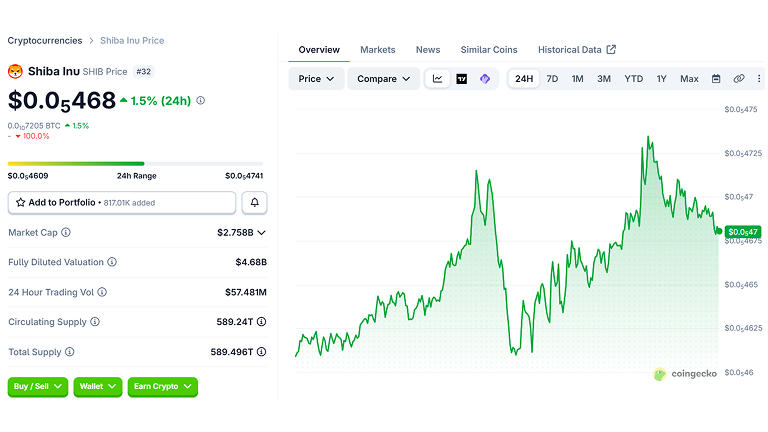768x432 pixels.
Task: Select 1Y time range
Action: click(662, 79)
